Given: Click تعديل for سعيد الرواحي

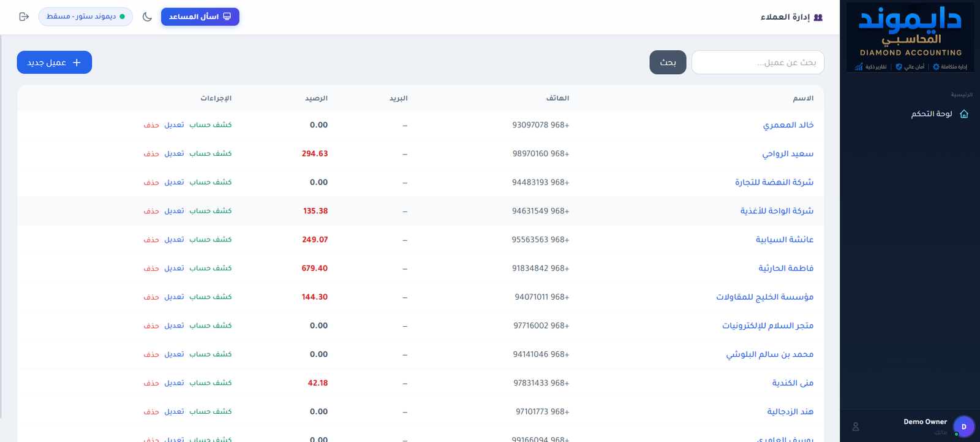Looking at the screenshot, I should pyautogui.click(x=174, y=154).
